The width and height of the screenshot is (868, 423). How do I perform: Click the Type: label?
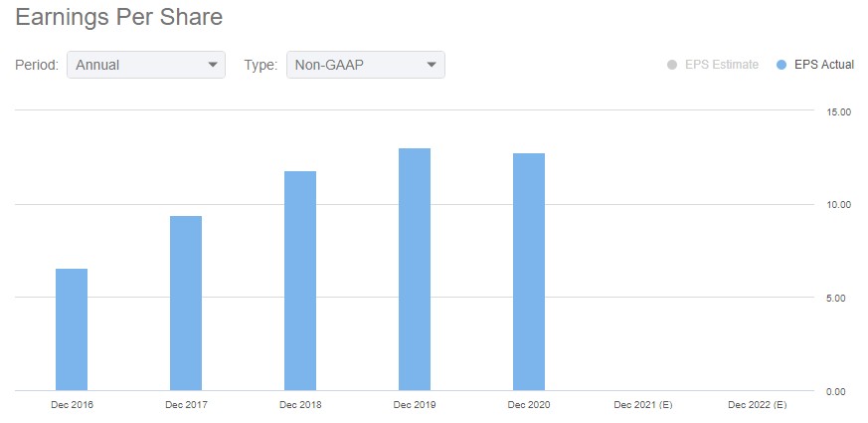(x=260, y=66)
